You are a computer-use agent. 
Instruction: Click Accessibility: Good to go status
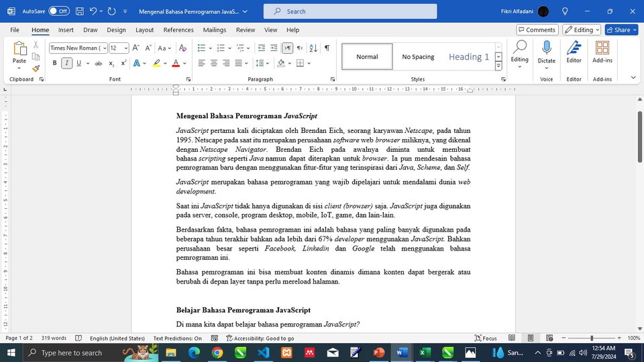pyautogui.click(x=260, y=338)
